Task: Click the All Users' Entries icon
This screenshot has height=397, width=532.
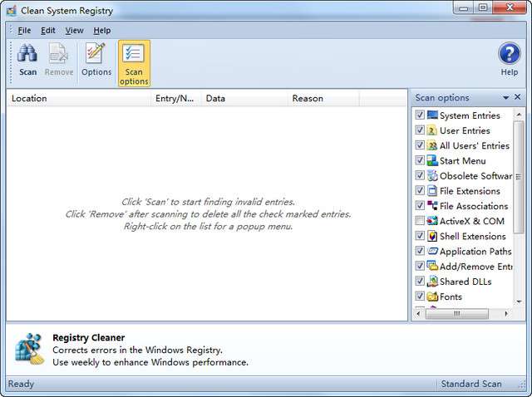Action: point(432,145)
